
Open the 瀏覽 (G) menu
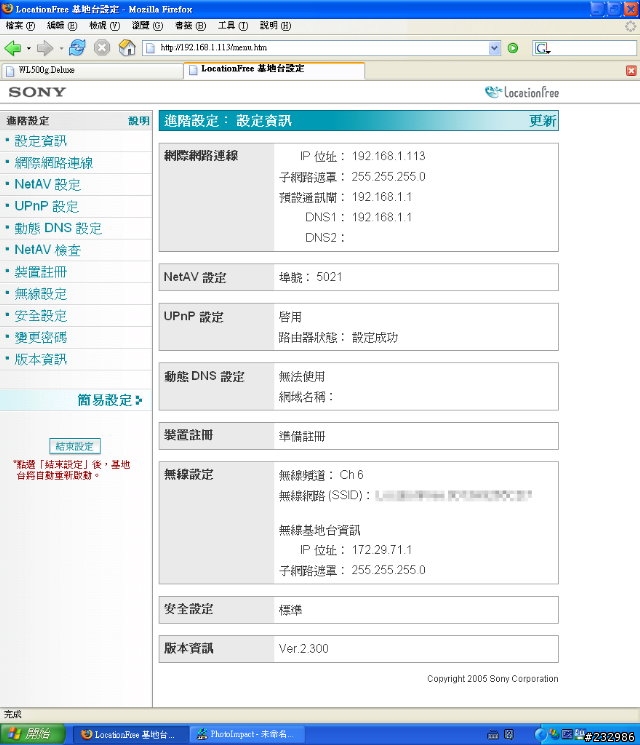147,26
